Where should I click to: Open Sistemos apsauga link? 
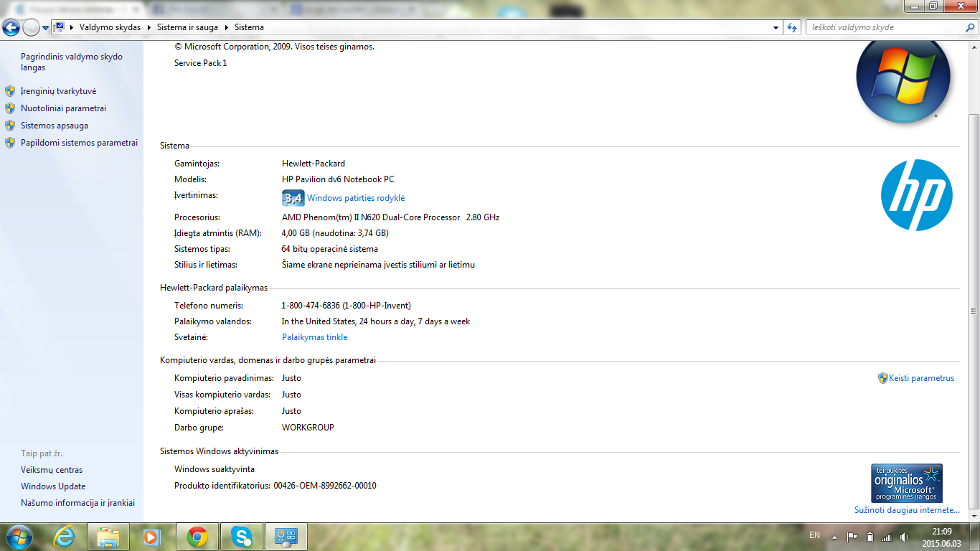(55, 126)
